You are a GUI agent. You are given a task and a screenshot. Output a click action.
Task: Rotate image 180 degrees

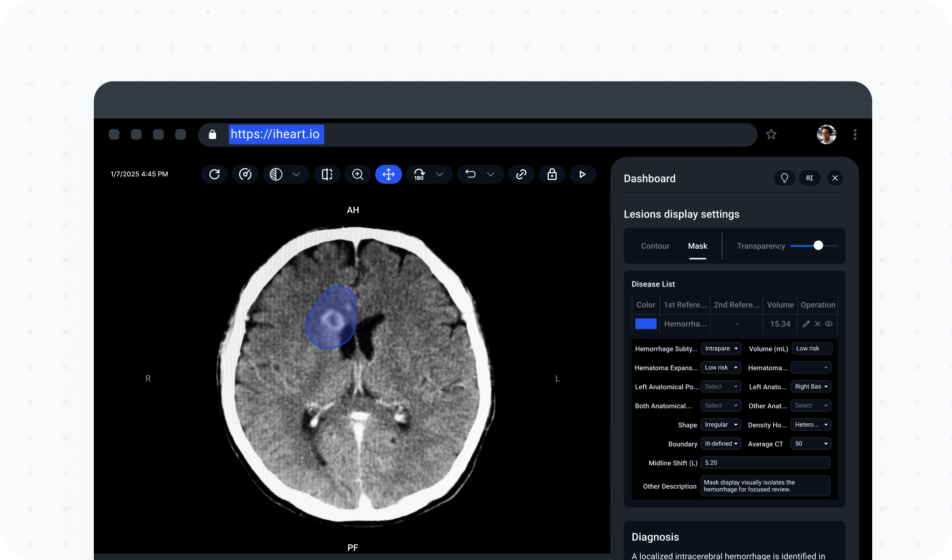pos(419,175)
